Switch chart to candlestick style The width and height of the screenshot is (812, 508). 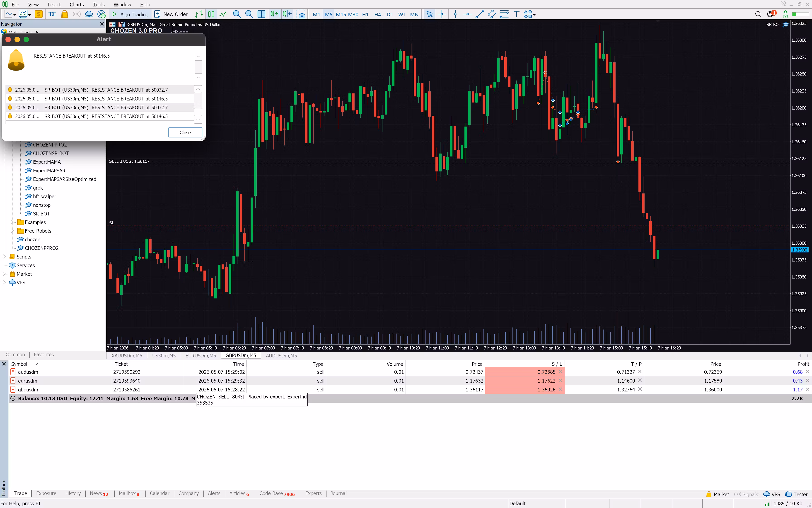[211, 14]
